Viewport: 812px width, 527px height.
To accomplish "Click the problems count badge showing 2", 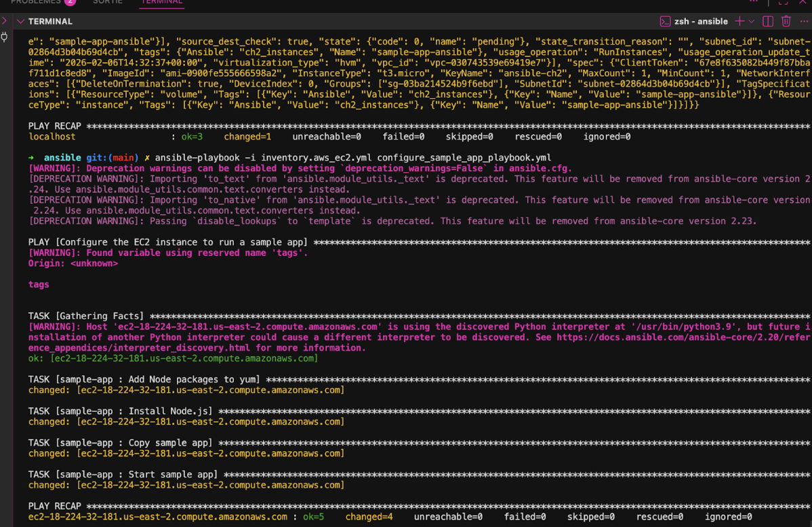I will pos(70,2).
